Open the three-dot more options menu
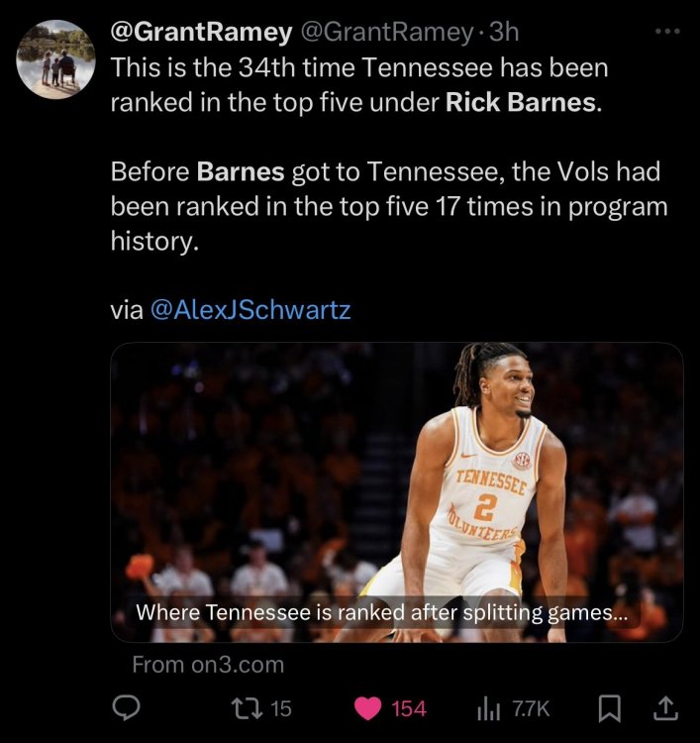700x743 pixels. pos(668,32)
